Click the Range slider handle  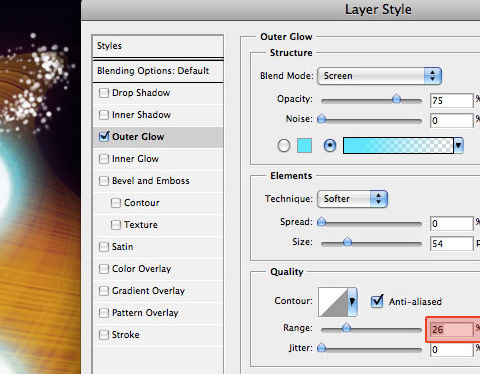pyautogui.click(x=346, y=328)
